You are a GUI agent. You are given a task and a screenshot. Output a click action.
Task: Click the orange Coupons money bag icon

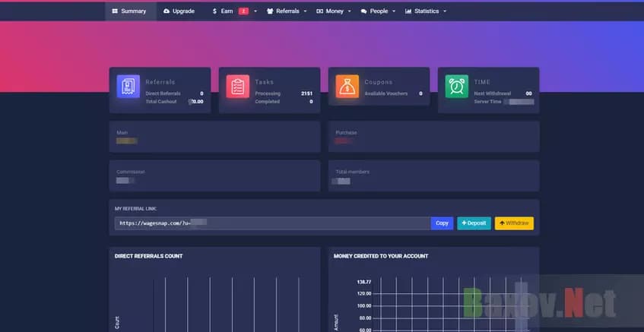tap(347, 87)
